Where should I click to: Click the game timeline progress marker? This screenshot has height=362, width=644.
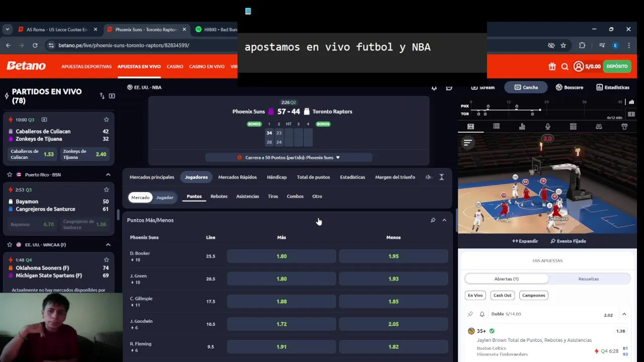point(540,110)
